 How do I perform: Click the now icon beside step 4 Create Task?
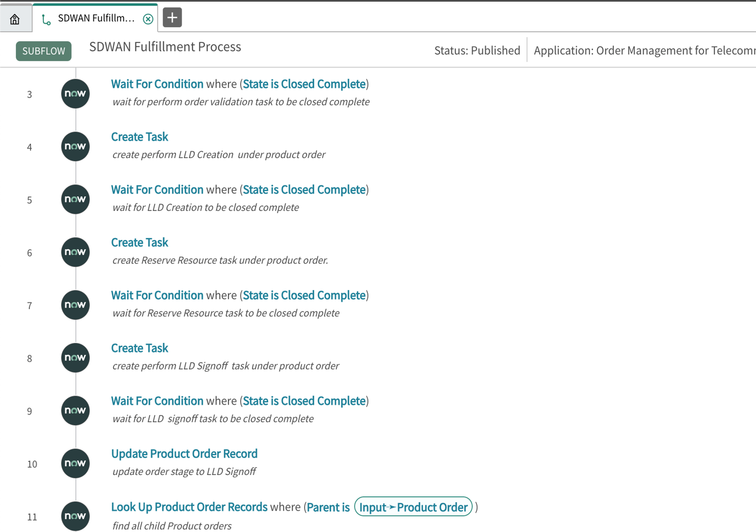tap(75, 146)
